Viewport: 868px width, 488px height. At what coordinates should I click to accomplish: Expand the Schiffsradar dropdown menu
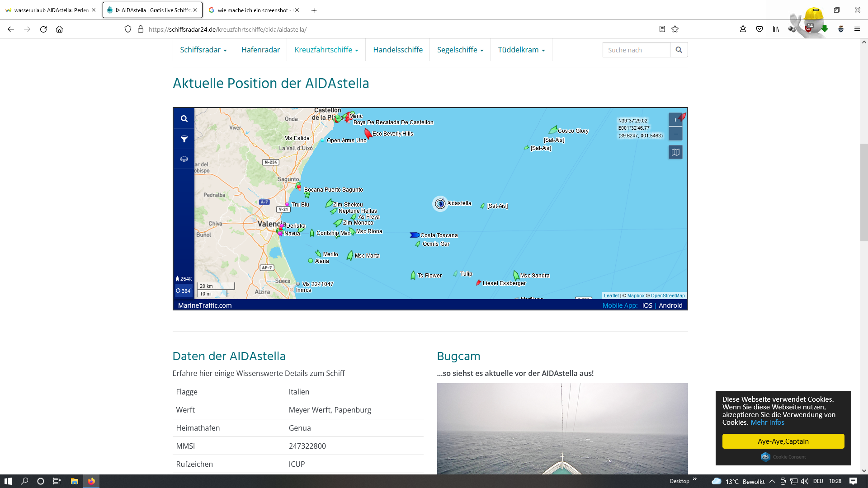coord(203,50)
